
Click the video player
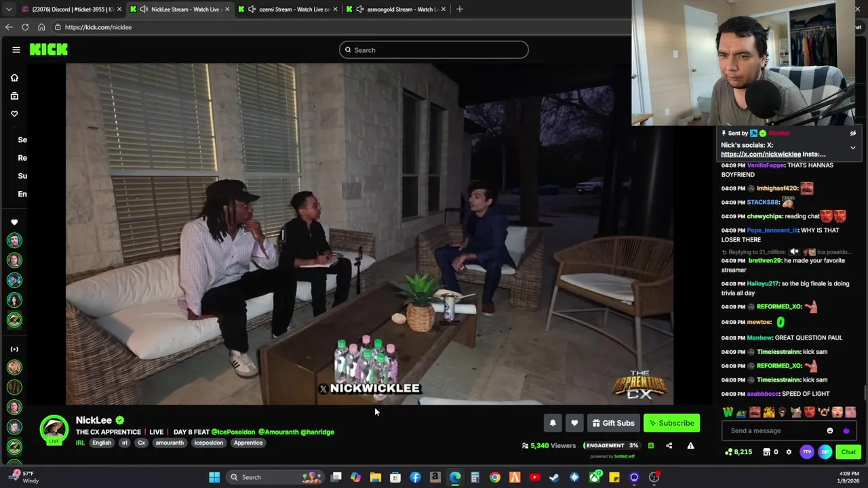point(370,234)
